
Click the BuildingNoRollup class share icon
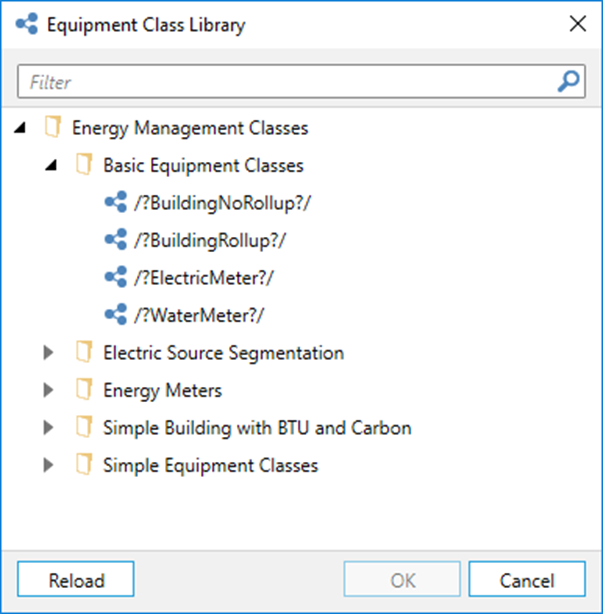[116, 202]
